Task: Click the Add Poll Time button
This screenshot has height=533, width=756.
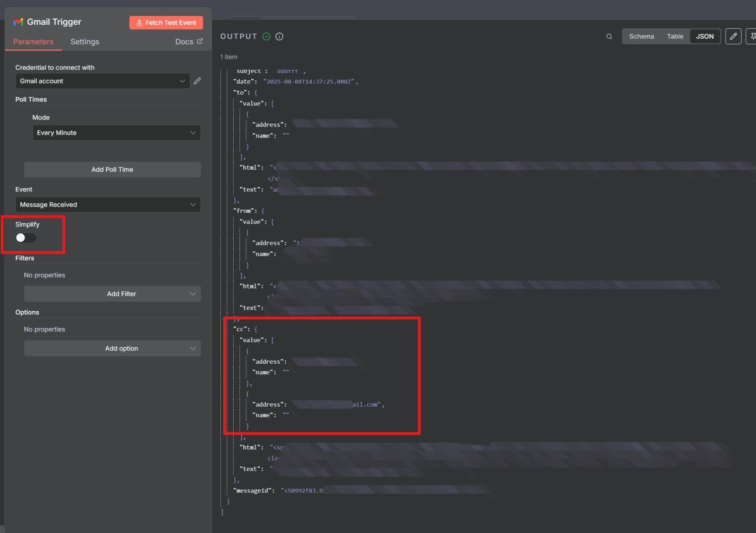Action: pyautogui.click(x=112, y=170)
